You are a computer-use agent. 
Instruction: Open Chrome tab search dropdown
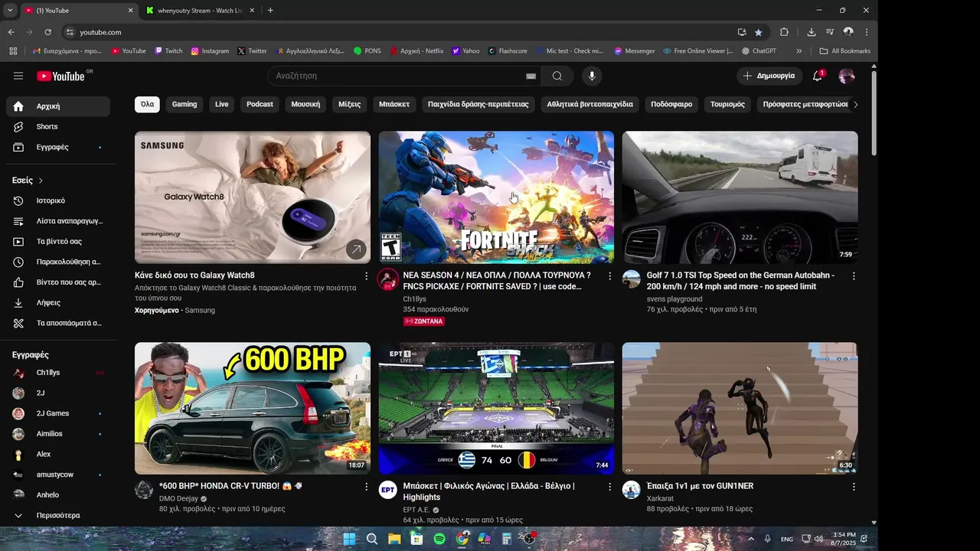10,10
